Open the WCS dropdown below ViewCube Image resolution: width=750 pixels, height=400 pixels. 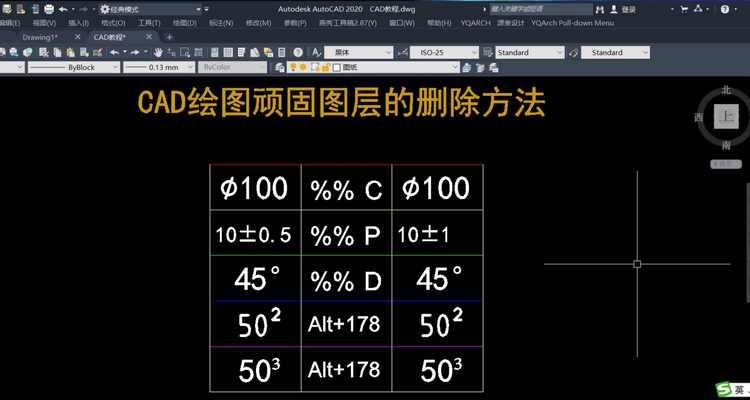(726, 164)
